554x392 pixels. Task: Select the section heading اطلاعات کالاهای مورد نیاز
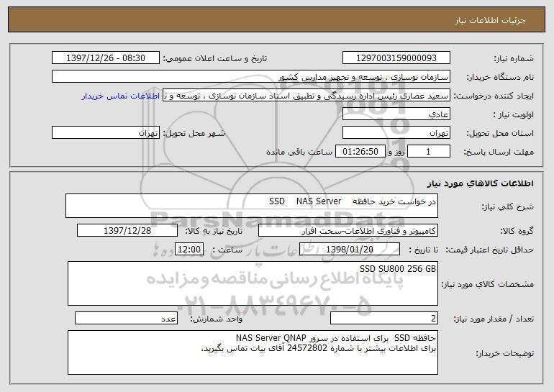pos(480,183)
